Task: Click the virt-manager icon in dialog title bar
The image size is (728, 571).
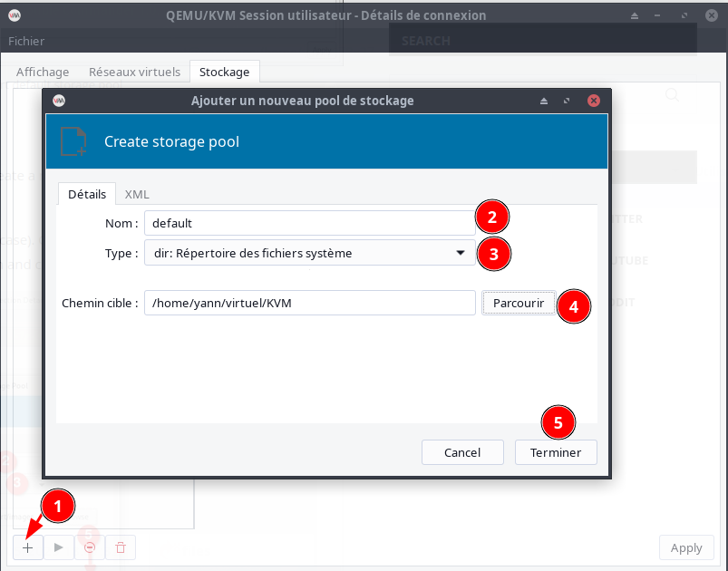Action: (x=59, y=101)
